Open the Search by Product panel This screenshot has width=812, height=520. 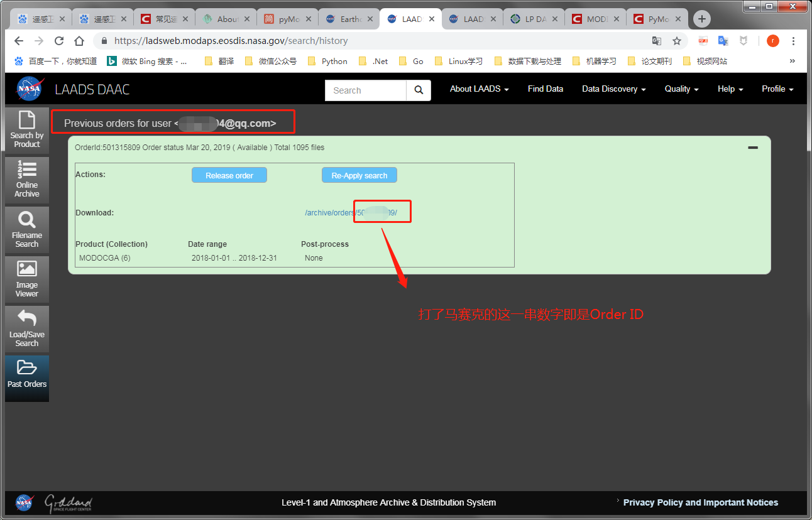point(26,130)
